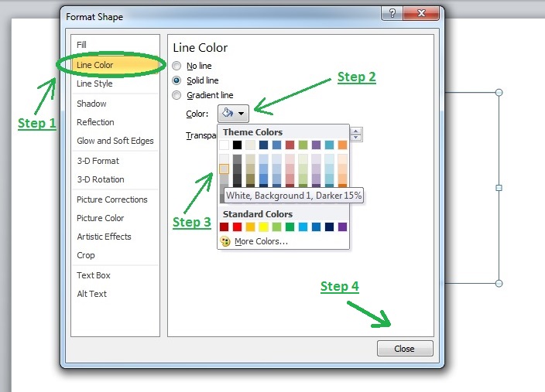Image resolution: width=545 pixels, height=392 pixels.
Task: Open the Color paint bucket dropdown
Action: click(x=233, y=114)
